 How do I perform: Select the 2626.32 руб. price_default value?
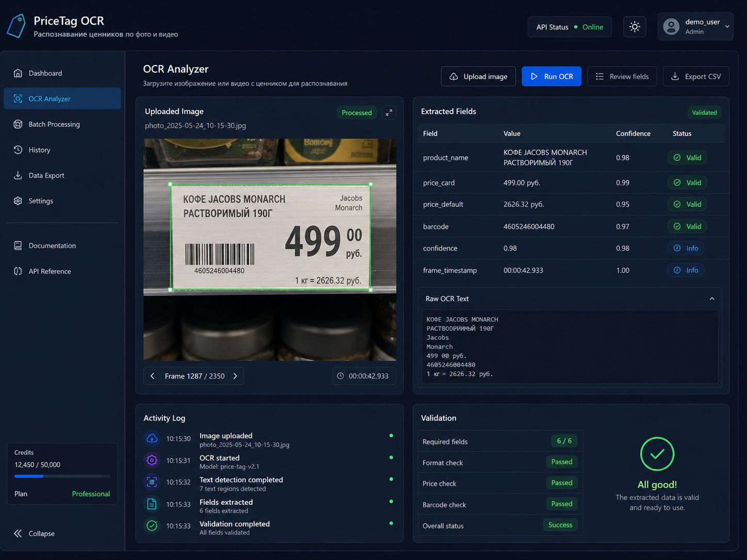pos(524,204)
